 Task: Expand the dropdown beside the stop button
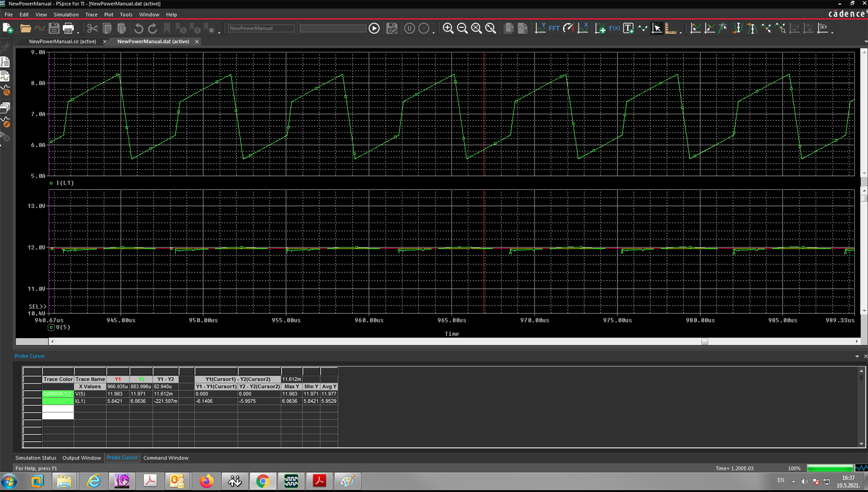(433, 32)
